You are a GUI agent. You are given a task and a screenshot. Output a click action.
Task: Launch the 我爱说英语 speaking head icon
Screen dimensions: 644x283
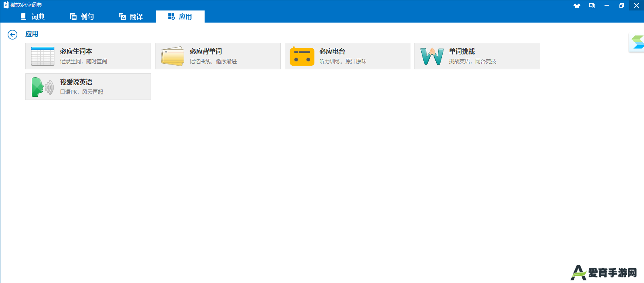(x=43, y=87)
